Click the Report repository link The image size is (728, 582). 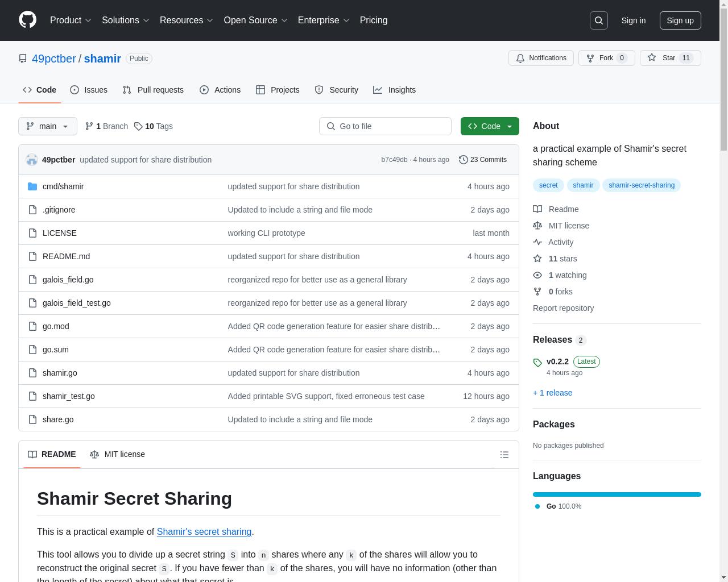tap(564, 308)
